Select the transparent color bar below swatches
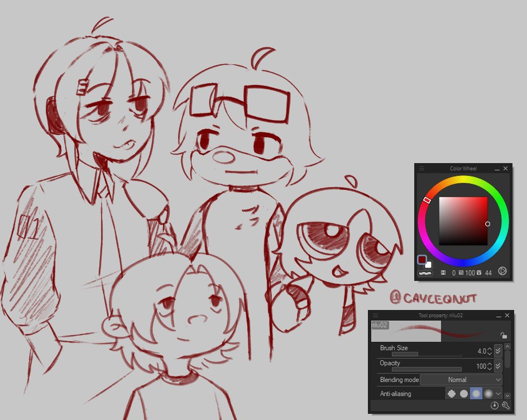Screen dimensions: 527x420 [x=425, y=273]
